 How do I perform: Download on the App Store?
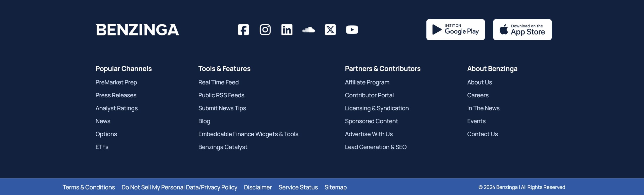point(522,30)
